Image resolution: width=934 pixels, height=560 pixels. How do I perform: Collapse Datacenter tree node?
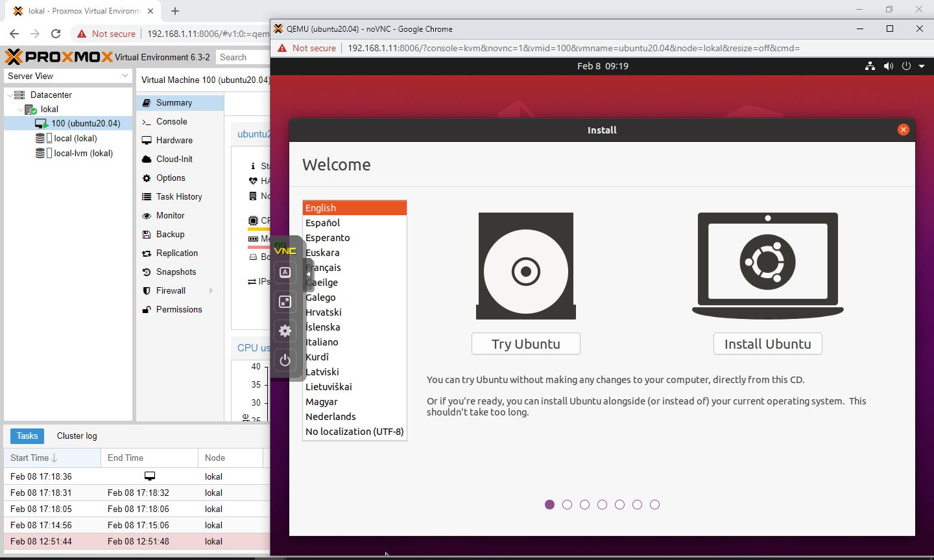(10, 95)
